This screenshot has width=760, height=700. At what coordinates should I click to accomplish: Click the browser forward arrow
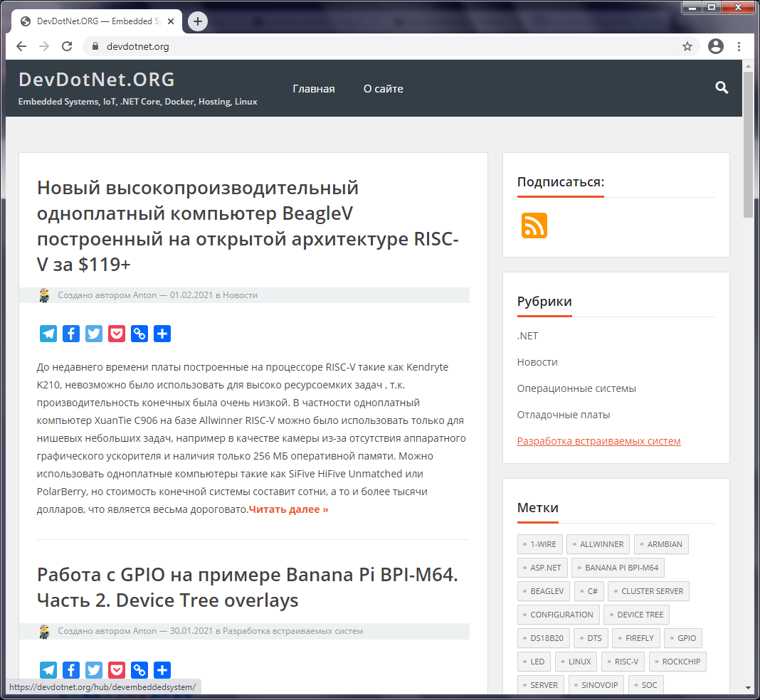[x=44, y=46]
